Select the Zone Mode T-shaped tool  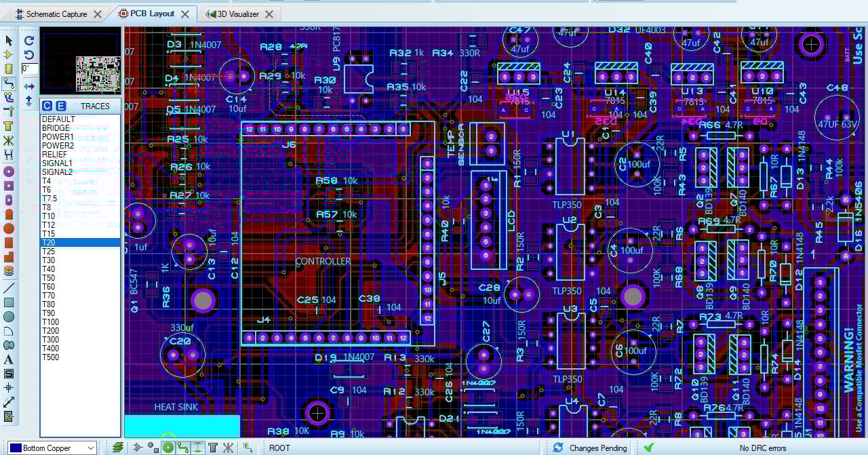(9, 126)
